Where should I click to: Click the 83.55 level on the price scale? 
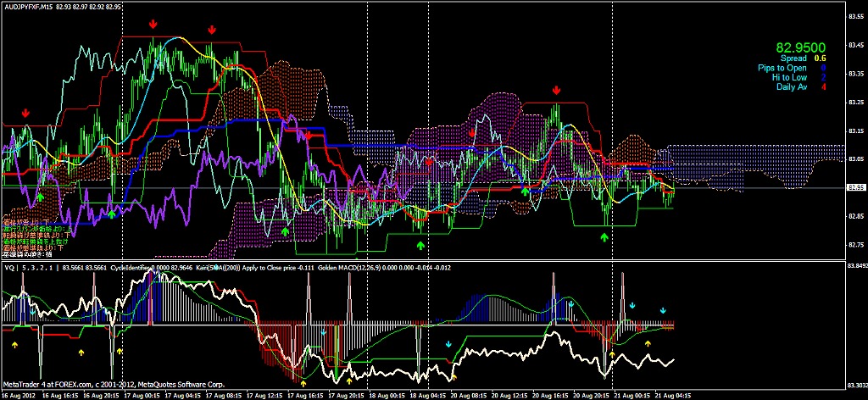click(x=855, y=16)
